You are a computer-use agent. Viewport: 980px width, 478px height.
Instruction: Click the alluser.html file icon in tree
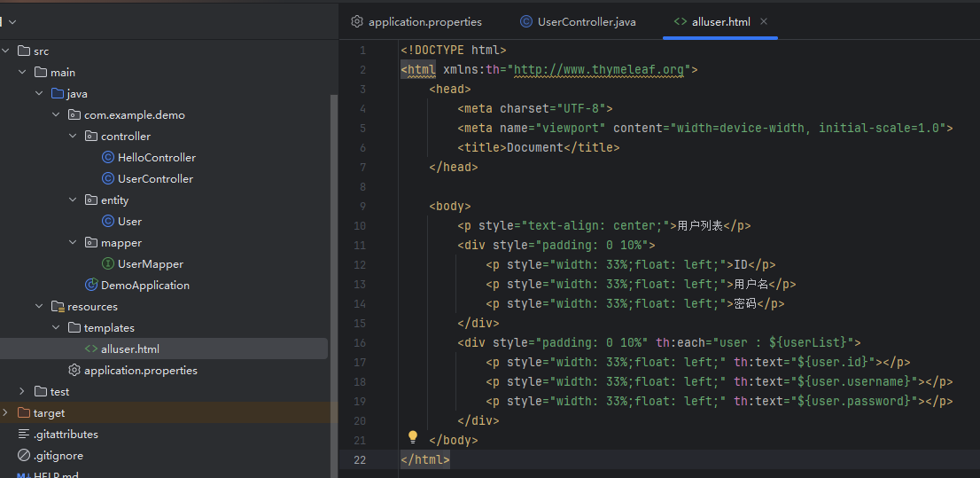pyautogui.click(x=91, y=349)
